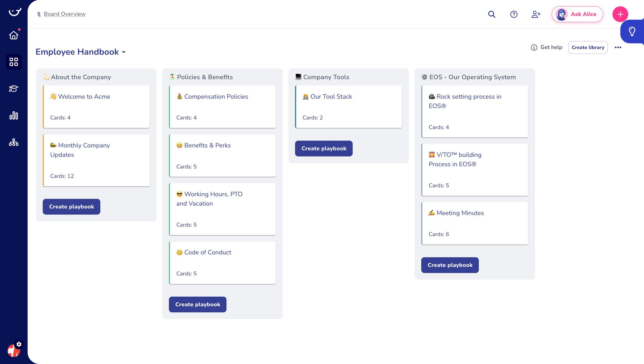644x364 pixels.
Task: Click the Create library button
Action: (588, 48)
